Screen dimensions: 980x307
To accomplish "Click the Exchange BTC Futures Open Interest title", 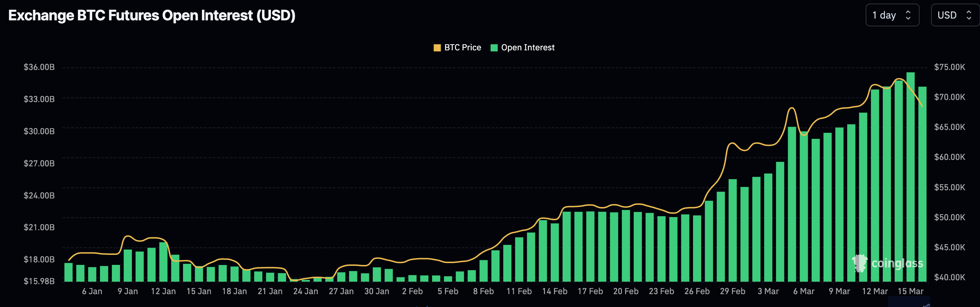I will [152, 16].
